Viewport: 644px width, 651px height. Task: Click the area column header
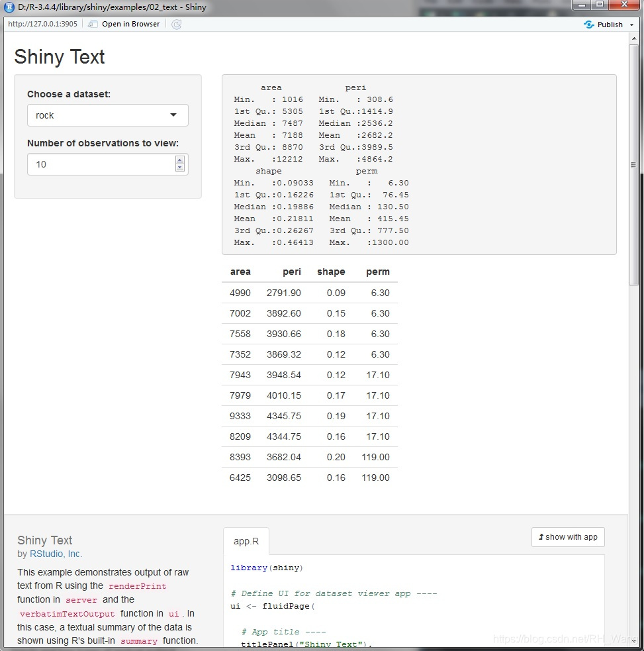click(240, 272)
